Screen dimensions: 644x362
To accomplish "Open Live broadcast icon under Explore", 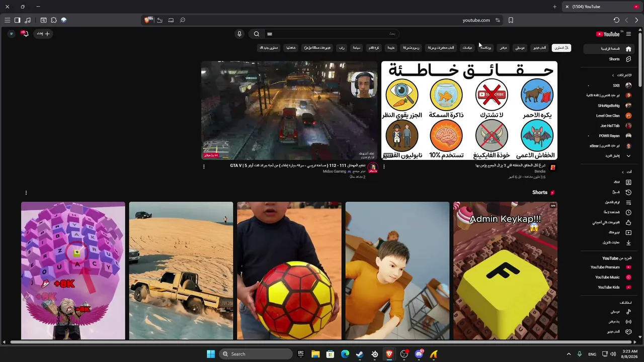I will tap(628, 322).
